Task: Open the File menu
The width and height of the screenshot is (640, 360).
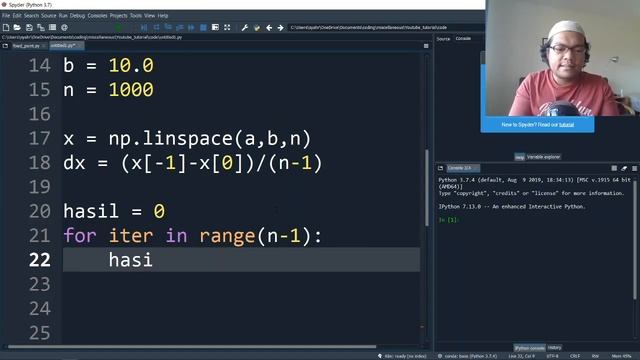Action: click(6, 16)
